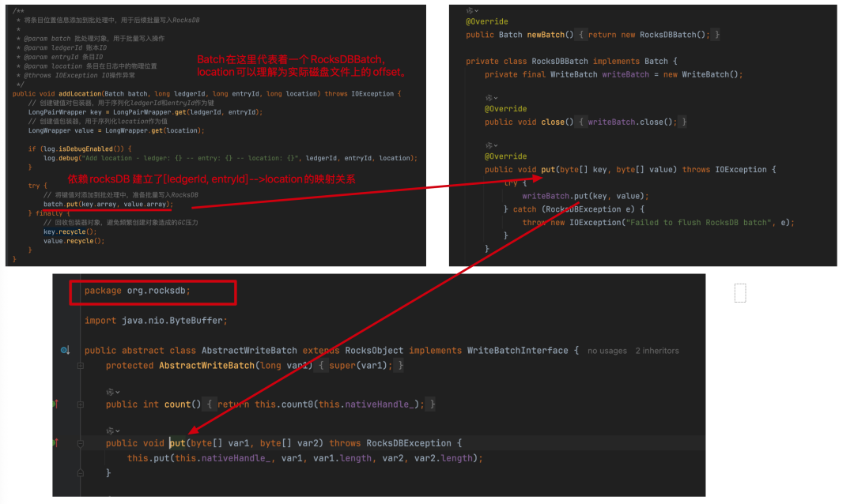Click log.debug "Add location" statement
This screenshot has height=504, width=854.
point(230,158)
